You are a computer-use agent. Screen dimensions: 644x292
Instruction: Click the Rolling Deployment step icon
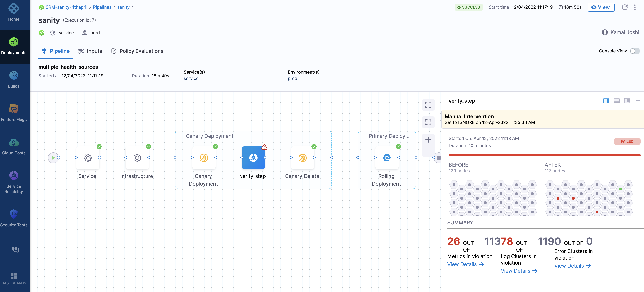click(x=386, y=158)
